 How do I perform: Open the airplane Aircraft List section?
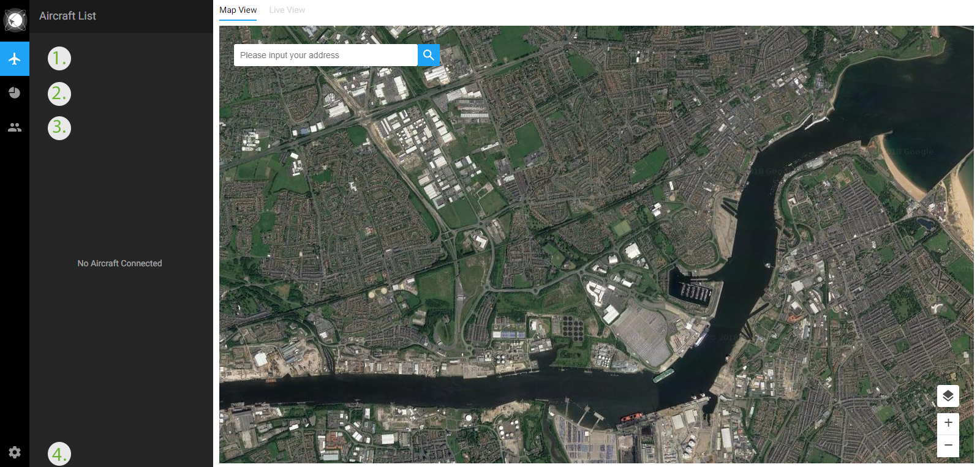coord(15,59)
